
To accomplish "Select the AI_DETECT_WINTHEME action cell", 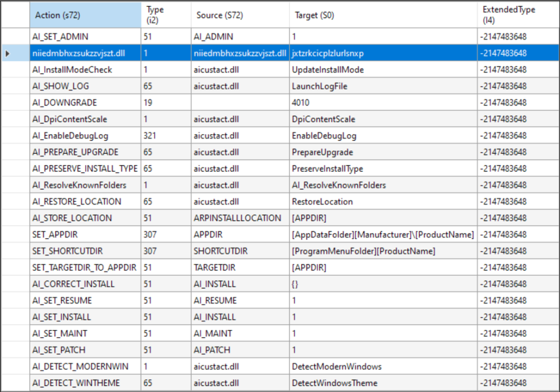I will [x=86, y=383].
